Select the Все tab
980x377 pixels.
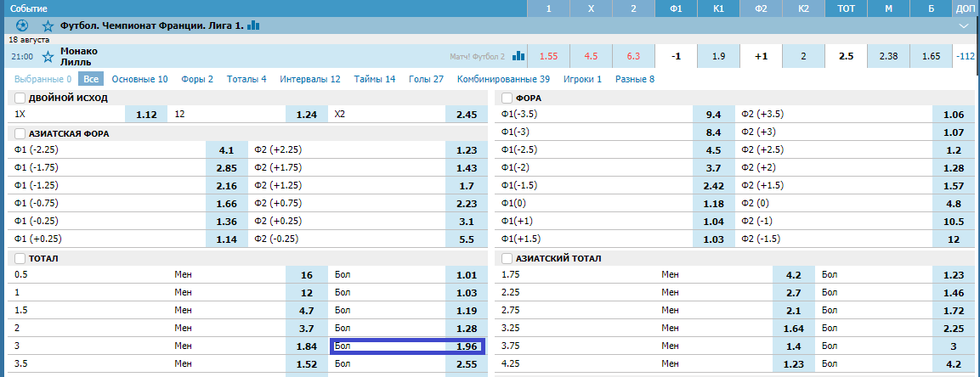[91, 79]
